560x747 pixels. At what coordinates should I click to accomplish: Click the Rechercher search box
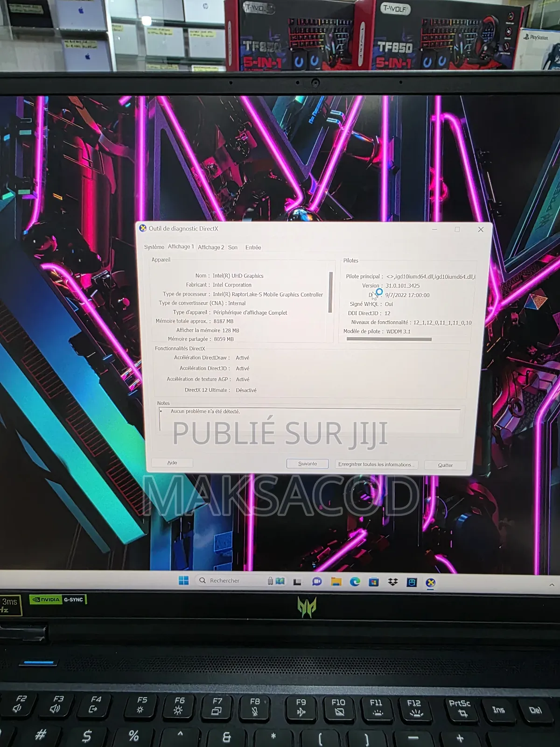click(x=231, y=580)
